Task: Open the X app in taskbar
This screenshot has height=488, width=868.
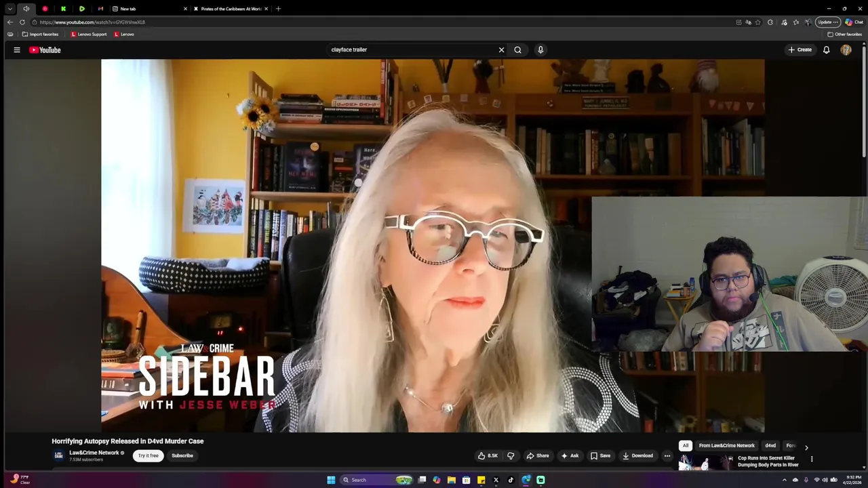Action: tap(496, 480)
